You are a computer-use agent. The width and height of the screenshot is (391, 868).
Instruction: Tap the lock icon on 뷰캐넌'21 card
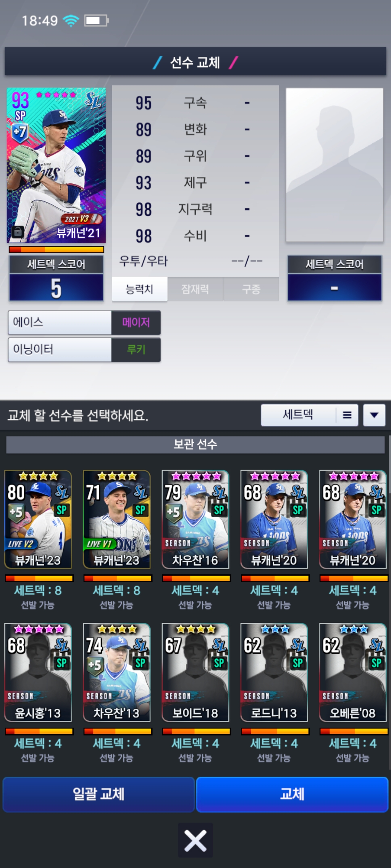pyautogui.click(x=18, y=231)
